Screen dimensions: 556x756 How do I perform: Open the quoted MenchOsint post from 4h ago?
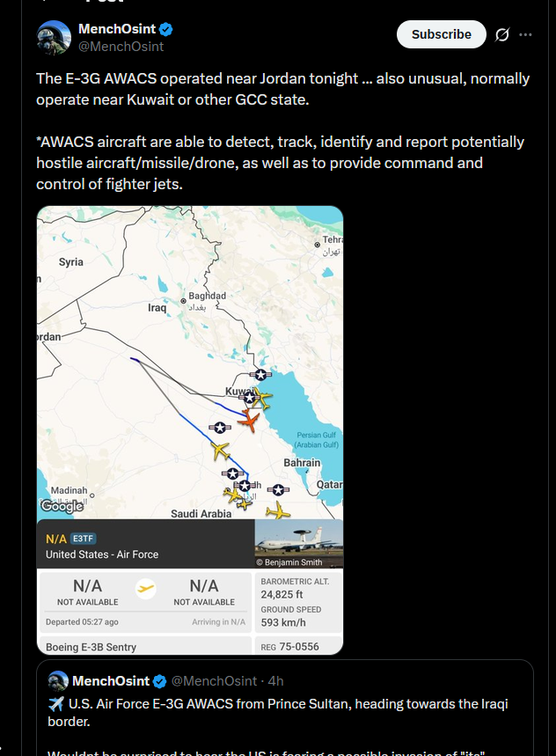285,707
